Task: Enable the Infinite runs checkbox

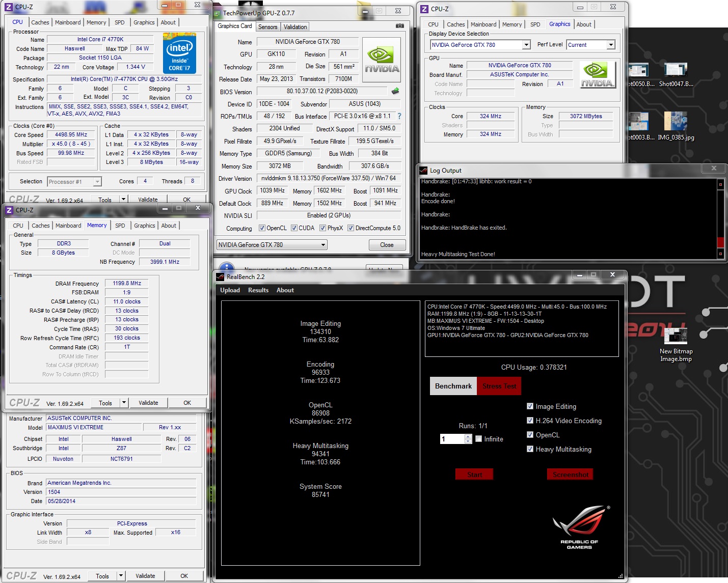Action: coord(478,438)
